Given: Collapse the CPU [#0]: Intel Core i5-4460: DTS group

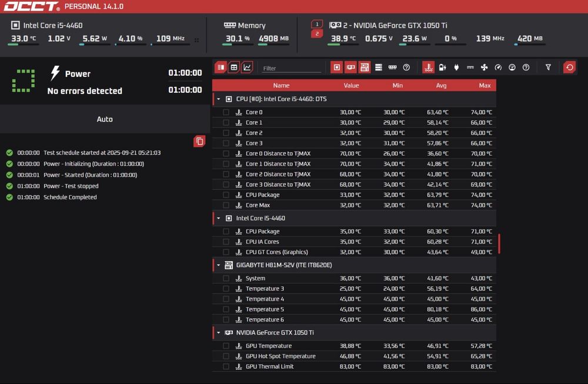Looking at the screenshot, I should (219, 99).
